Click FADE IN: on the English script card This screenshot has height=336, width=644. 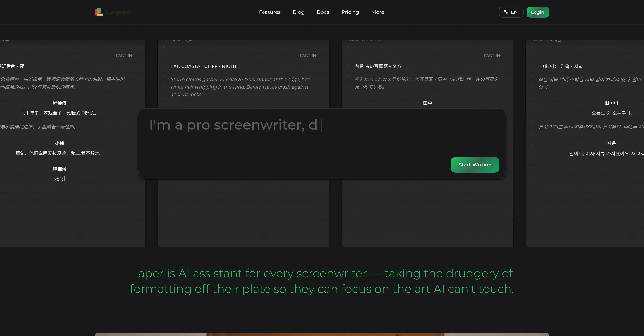click(308, 56)
